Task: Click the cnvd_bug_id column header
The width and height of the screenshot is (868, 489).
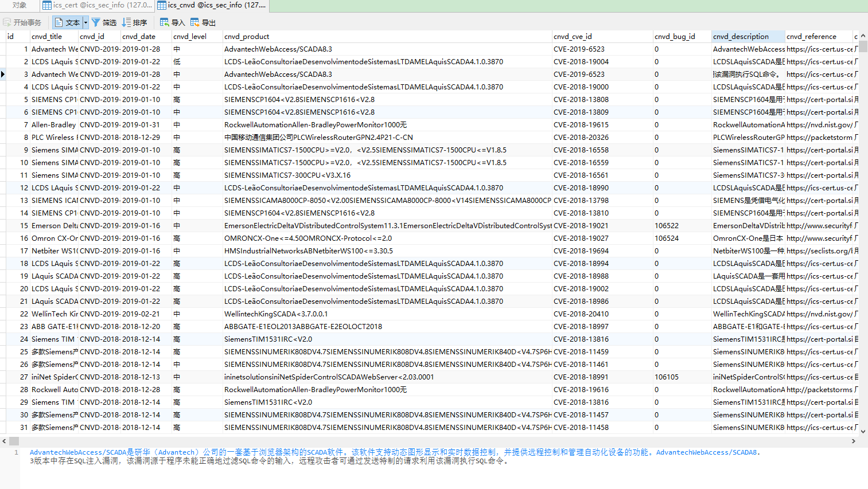Action: pos(682,36)
